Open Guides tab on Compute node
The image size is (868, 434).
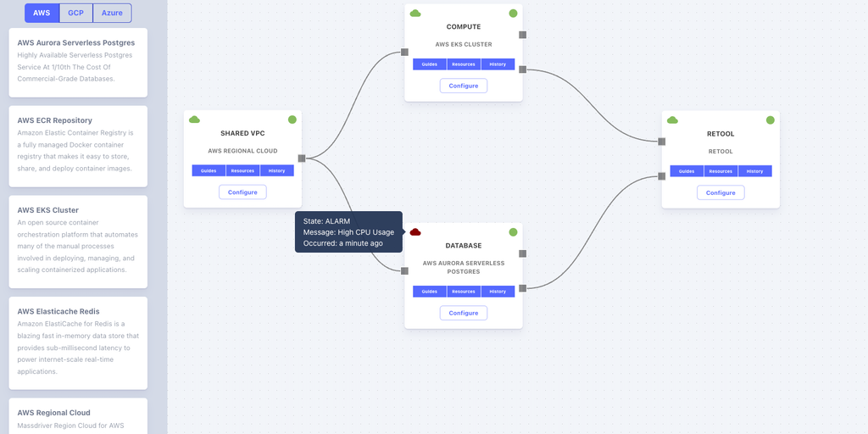[430, 64]
